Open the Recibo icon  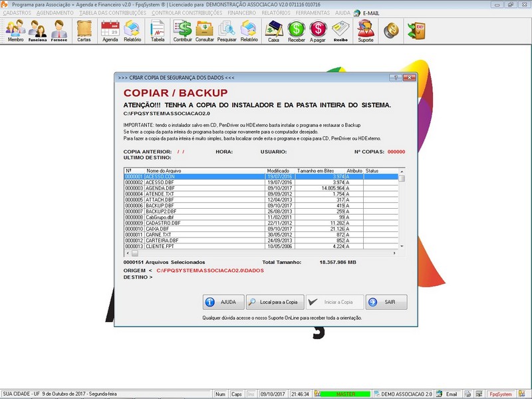pos(340,31)
